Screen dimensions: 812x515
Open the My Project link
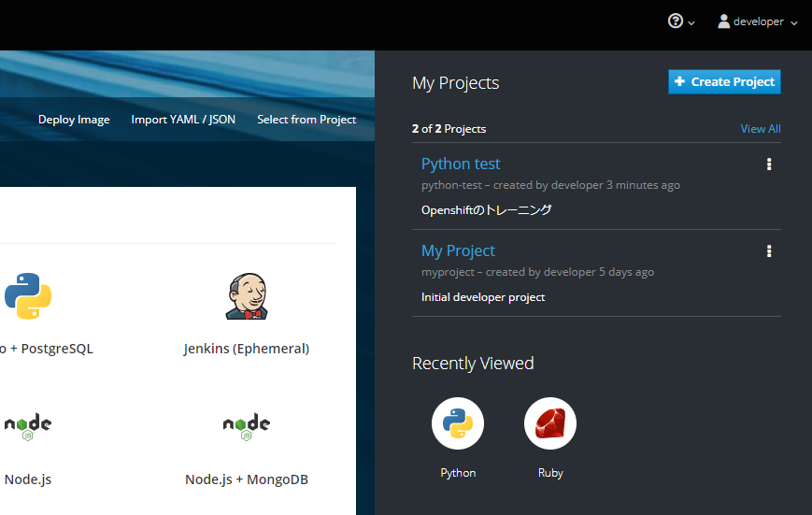pyautogui.click(x=458, y=250)
